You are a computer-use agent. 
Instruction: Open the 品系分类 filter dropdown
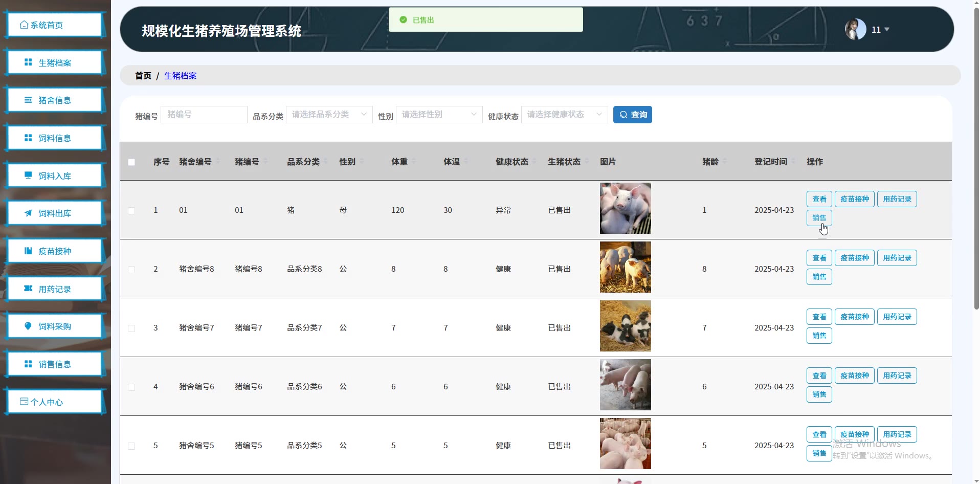(329, 115)
